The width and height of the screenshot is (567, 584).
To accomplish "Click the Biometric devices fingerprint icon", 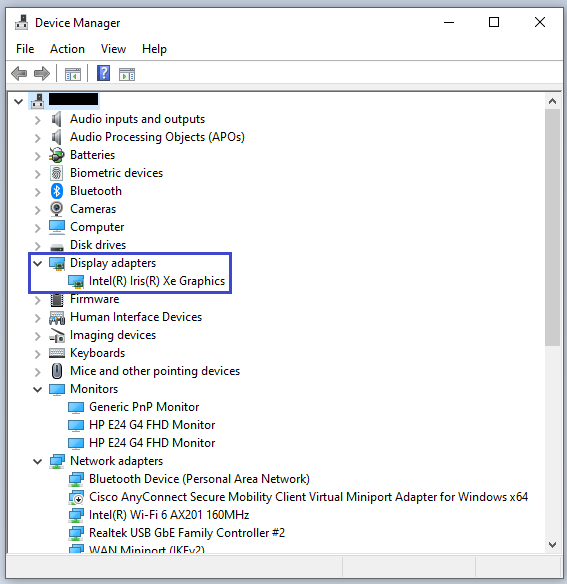I will [57, 173].
